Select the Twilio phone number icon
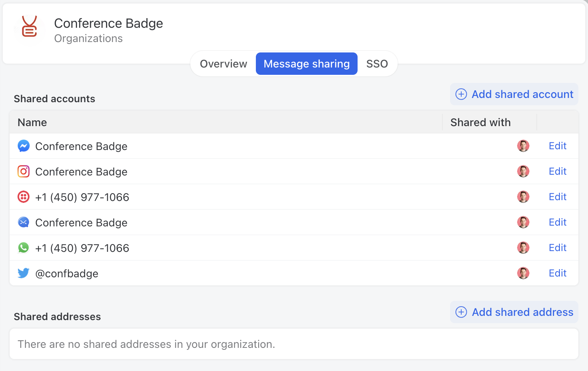Viewport: 588px width, 371px height. coord(24,197)
